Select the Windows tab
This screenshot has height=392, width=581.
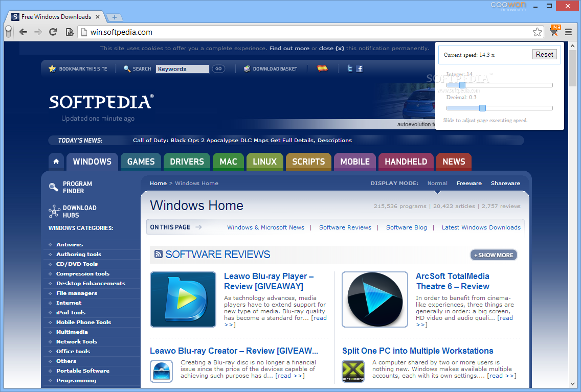(x=92, y=162)
